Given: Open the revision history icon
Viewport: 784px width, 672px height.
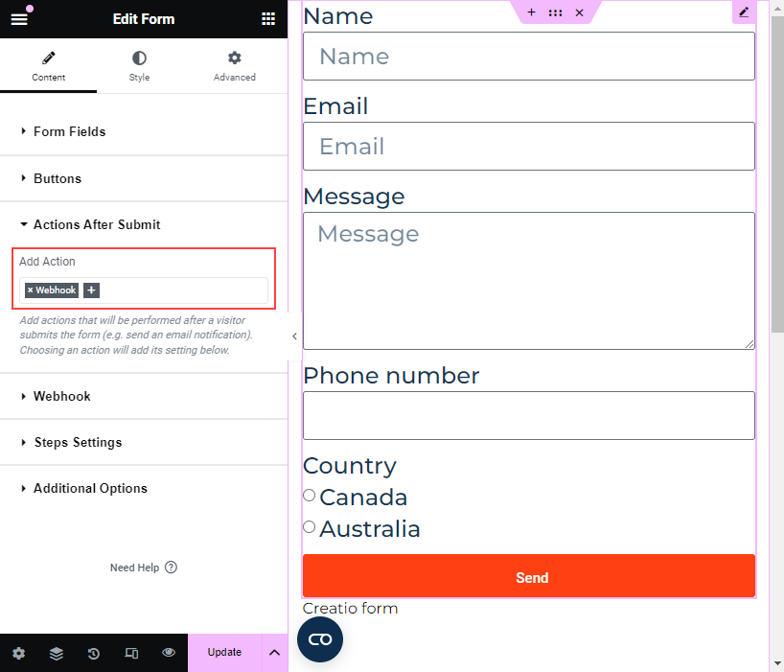Looking at the screenshot, I should (x=94, y=653).
